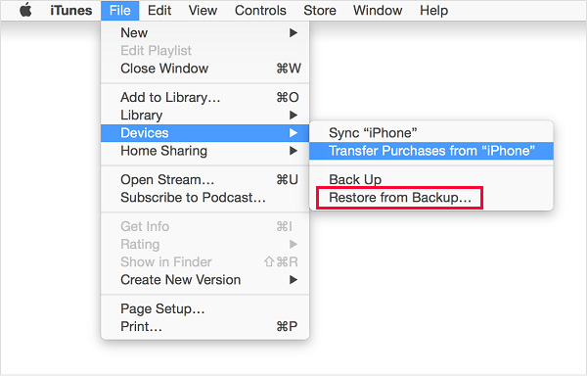This screenshot has height=376, width=588.
Task: Open the iTunes application menu
Action: tap(70, 10)
